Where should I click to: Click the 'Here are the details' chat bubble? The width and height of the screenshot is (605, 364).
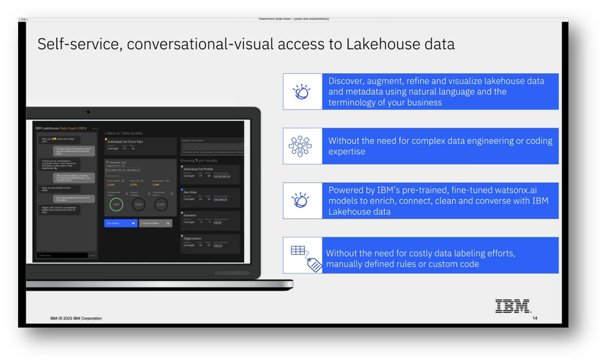point(59,189)
